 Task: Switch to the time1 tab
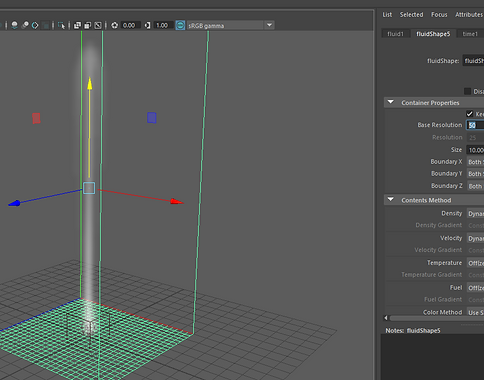[x=470, y=34]
